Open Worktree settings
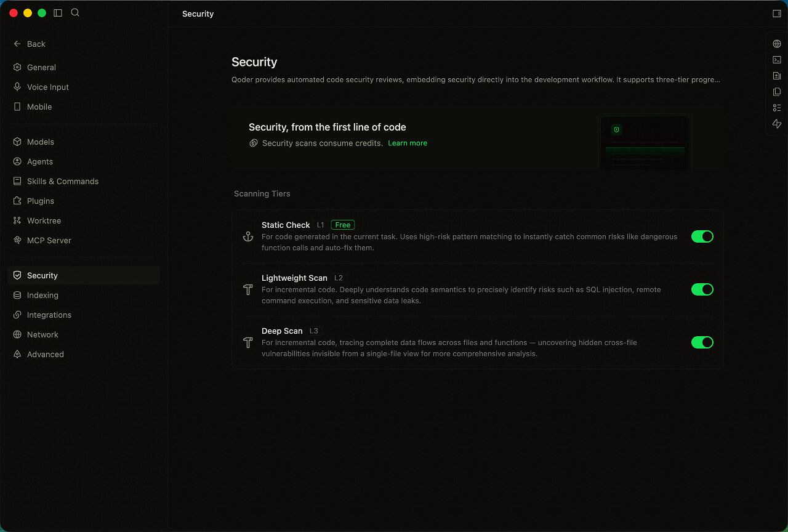 pyautogui.click(x=84, y=220)
